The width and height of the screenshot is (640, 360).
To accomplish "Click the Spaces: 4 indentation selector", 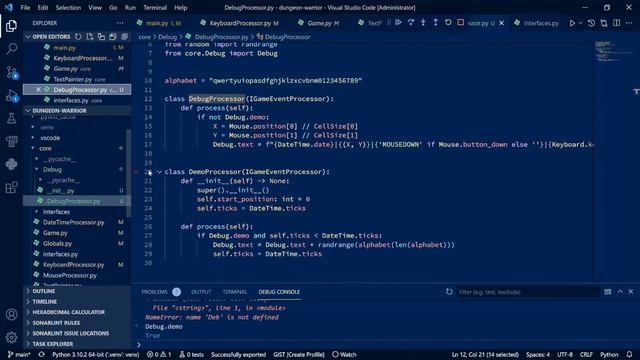I will click(x=538, y=355).
